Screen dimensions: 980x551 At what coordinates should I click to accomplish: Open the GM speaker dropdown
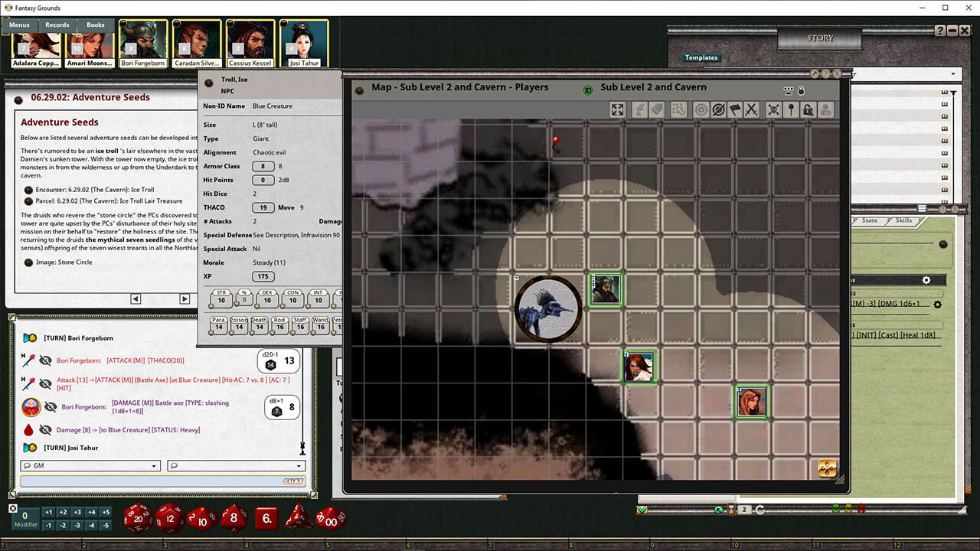[90, 465]
